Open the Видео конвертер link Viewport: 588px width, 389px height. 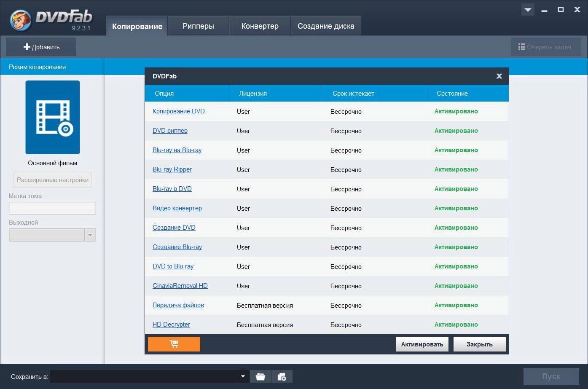(x=177, y=208)
